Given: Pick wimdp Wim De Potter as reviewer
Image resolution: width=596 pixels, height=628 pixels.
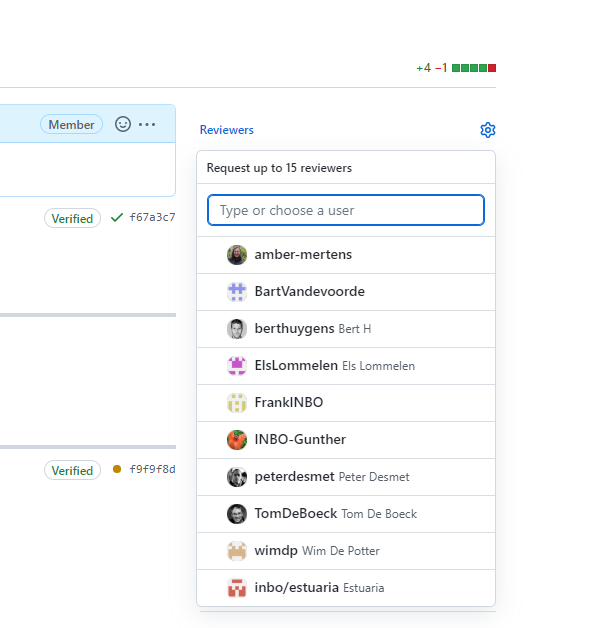Looking at the screenshot, I should coord(346,551).
